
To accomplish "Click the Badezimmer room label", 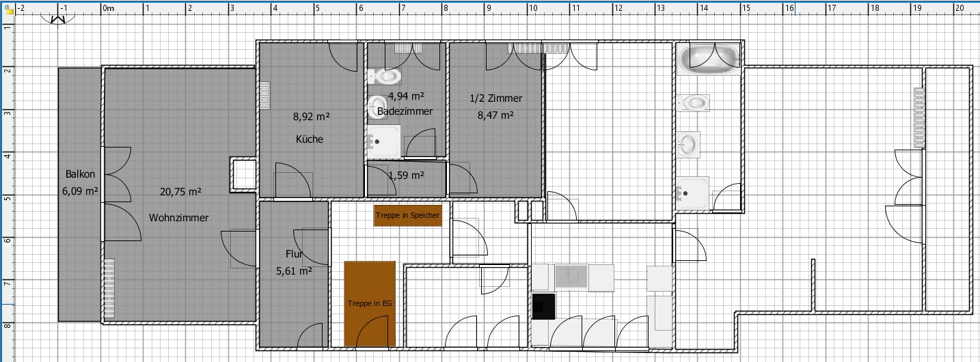I will pos(400,112).
